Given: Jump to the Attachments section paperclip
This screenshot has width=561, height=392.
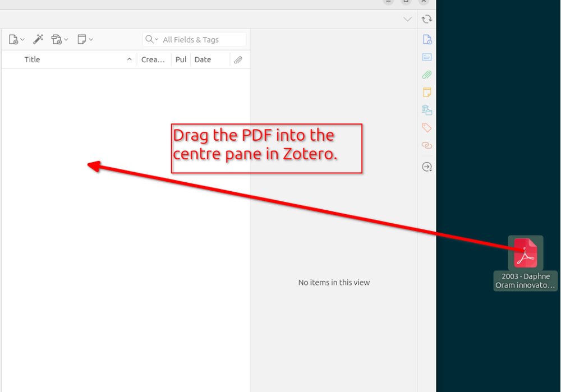Looking at the screenshot, I should point(426,75).
